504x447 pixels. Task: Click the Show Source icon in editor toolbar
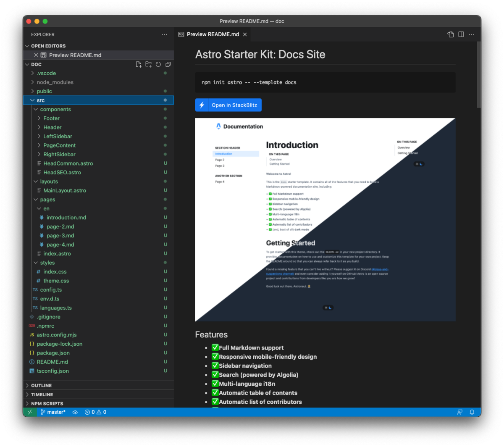(x=451, y=34)
